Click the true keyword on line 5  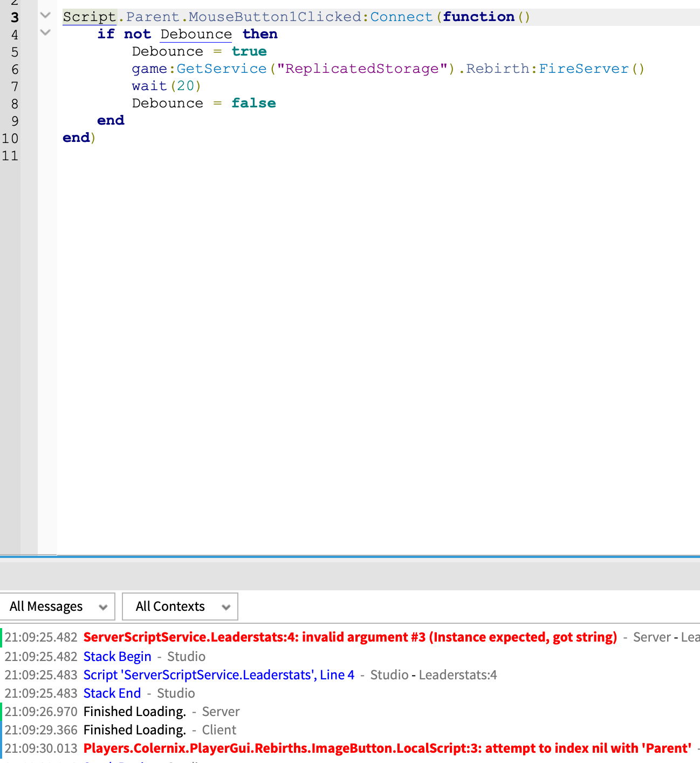(249, 51)
